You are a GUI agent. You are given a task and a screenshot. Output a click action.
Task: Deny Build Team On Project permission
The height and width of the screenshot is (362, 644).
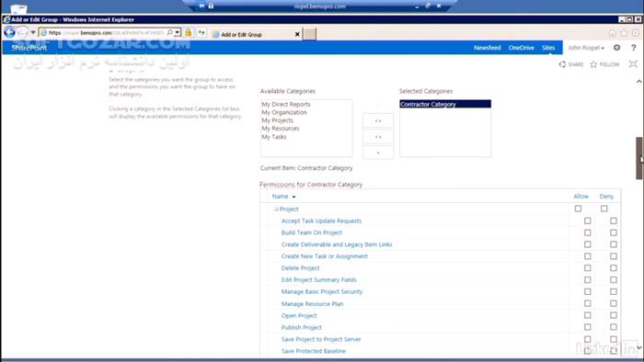[614, 232]
